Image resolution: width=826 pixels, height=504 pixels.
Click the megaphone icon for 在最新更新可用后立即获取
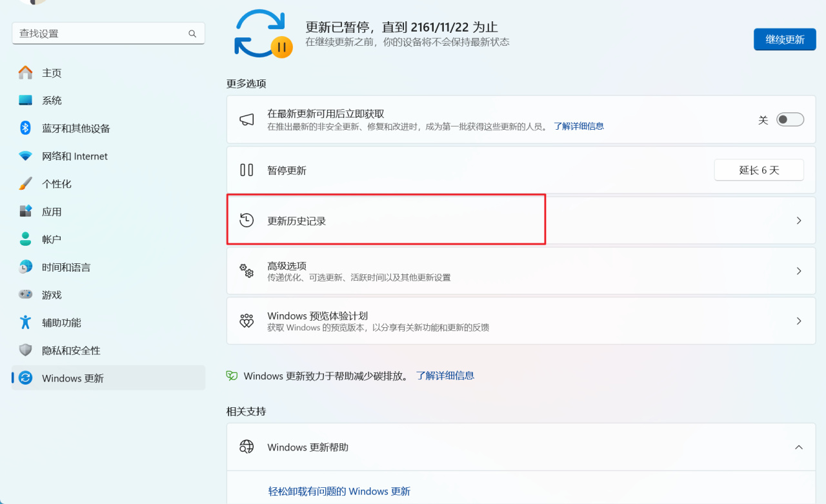[x=247, y=120]
